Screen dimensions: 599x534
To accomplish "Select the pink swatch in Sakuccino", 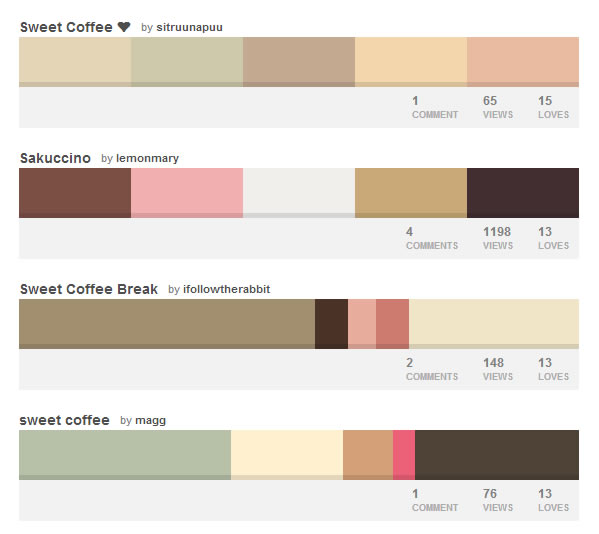I will pyautogui.click(x=187, y=193).
